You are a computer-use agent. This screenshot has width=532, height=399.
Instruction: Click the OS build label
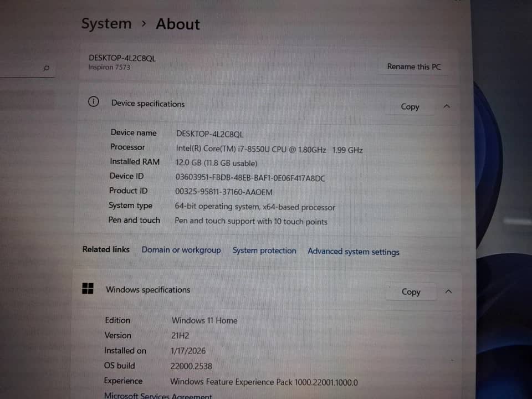(x=120, y=366)
